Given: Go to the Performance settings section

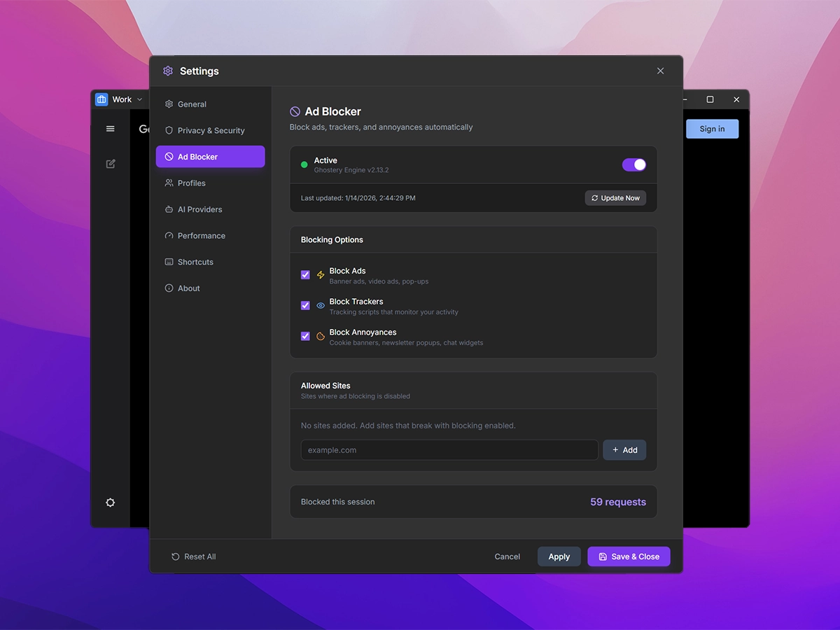Looking at the screenshot, I should pyautogui.click(x=201, y=236).
